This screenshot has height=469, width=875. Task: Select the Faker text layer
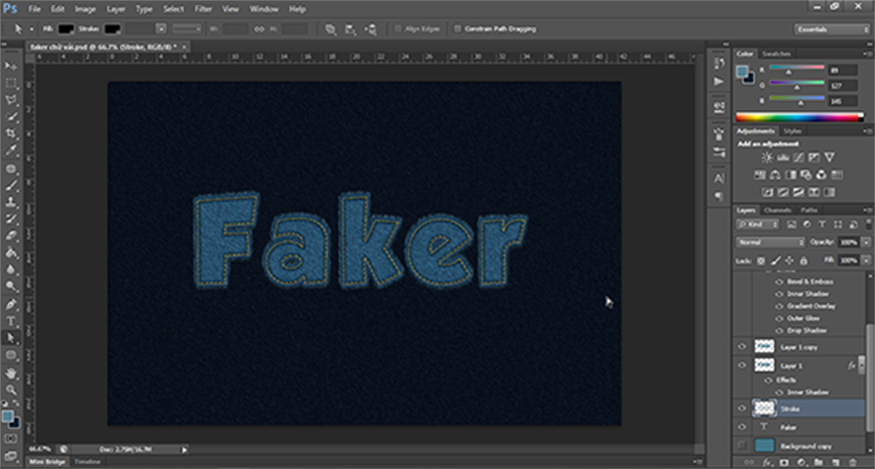click(790, 427)
